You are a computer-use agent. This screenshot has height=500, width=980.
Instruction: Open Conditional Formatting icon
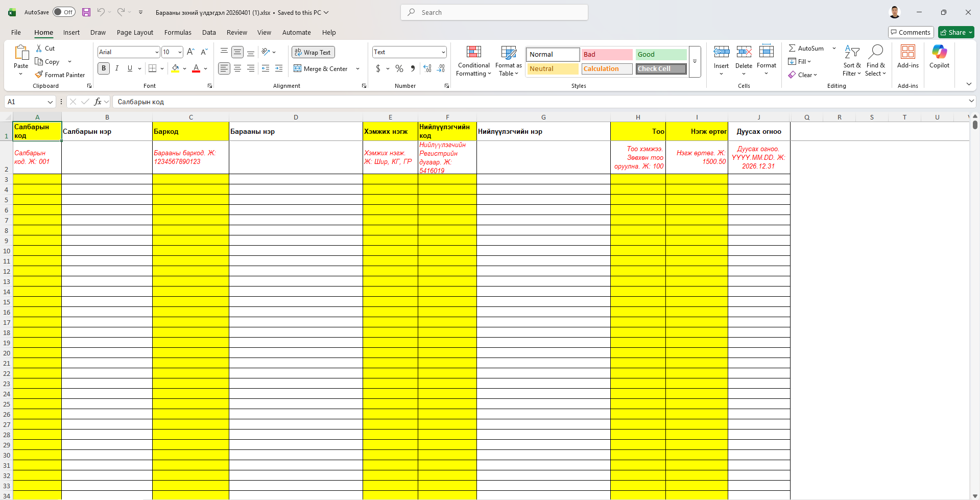(474, 52)
